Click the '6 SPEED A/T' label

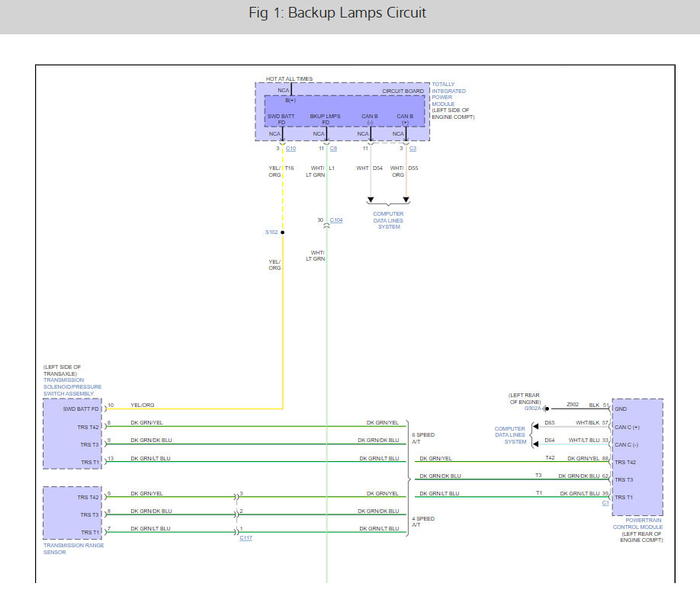pyautogui.click(x=423, y=438)
